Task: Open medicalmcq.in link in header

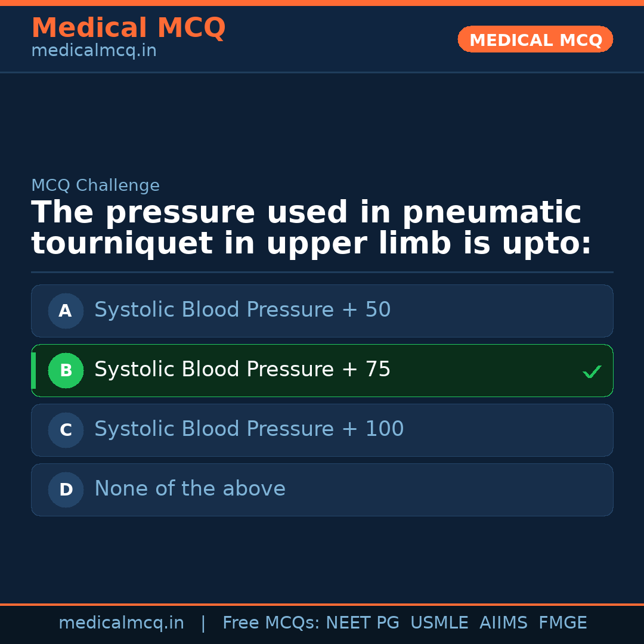Action: coord(94,51)
